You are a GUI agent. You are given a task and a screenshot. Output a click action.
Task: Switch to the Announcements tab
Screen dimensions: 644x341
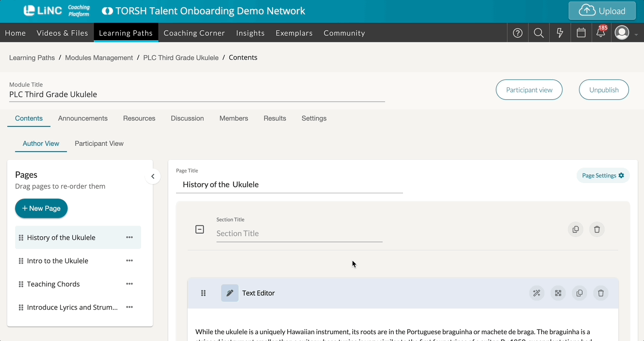83,118
